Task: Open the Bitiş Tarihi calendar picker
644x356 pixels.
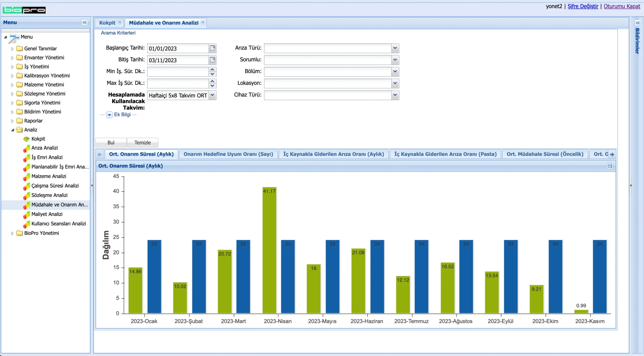Action: 213,60
